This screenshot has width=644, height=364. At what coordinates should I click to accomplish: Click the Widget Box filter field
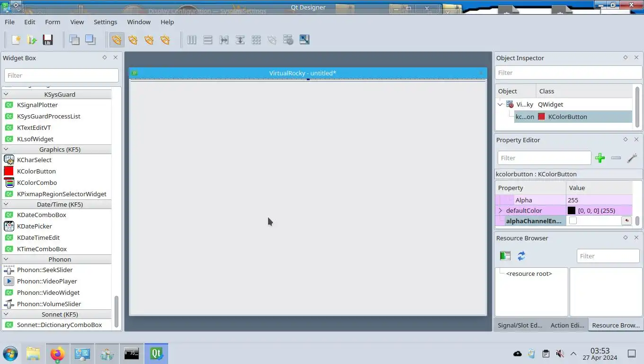(62, 75)
